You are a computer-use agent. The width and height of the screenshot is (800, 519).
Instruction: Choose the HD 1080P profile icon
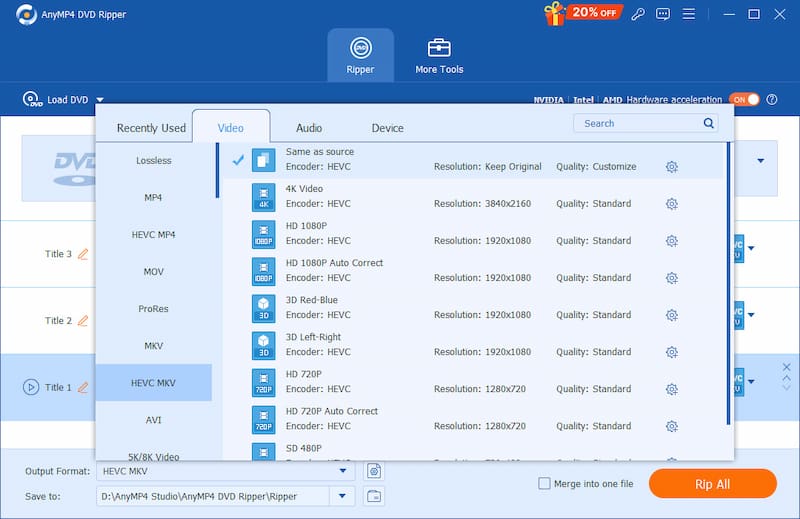tap(263, 234)
